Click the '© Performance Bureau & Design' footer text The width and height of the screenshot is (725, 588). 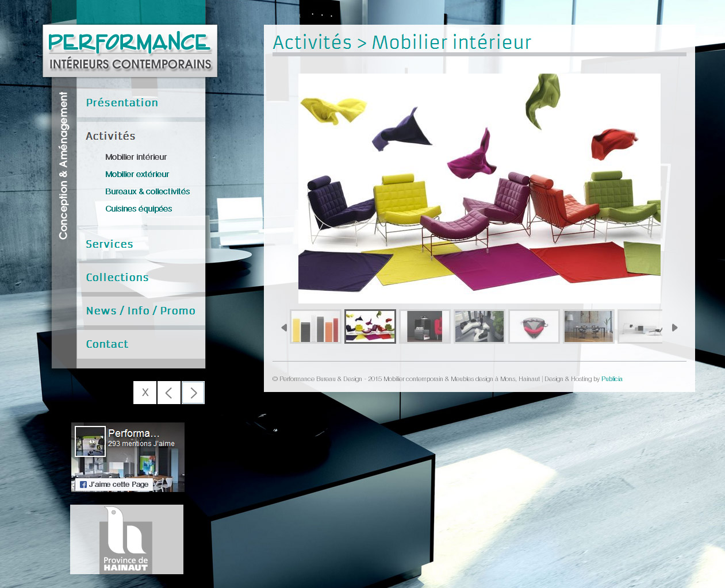point(317,379)
